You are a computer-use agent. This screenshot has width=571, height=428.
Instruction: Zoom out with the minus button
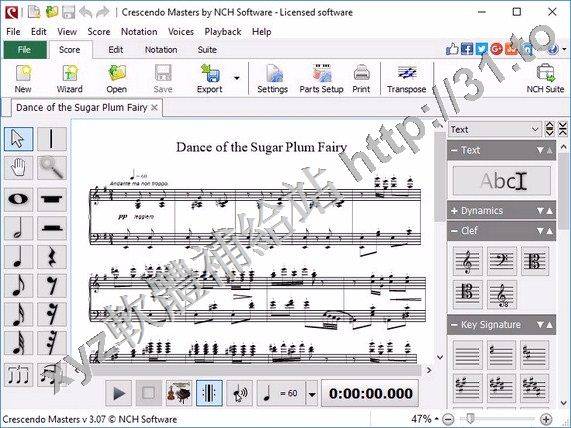click(x=449, y=419)
